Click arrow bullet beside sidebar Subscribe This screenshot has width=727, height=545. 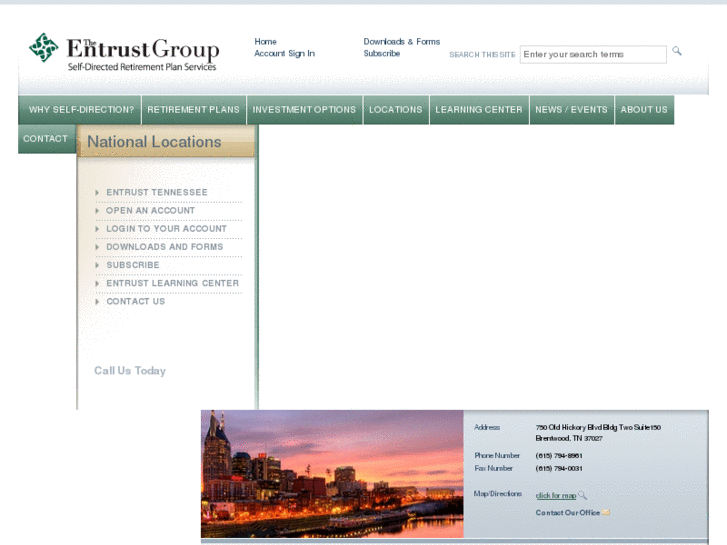[97, 265]
